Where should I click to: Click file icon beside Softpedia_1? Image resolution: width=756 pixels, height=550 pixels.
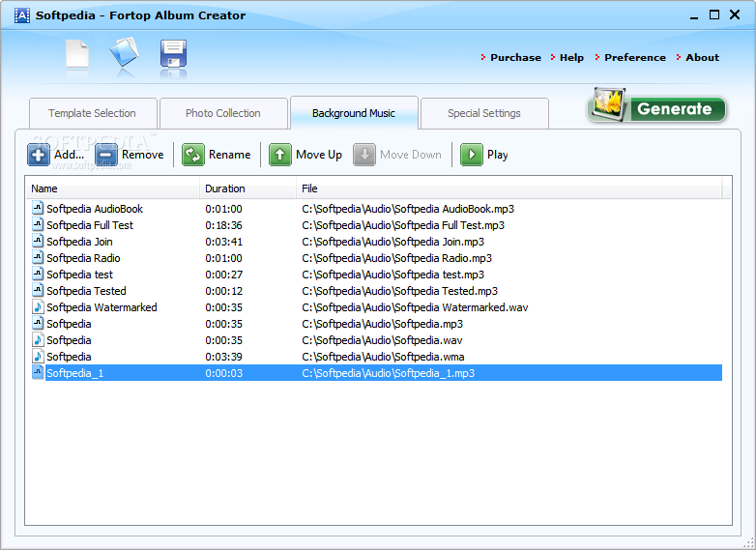tap(38, 372)
